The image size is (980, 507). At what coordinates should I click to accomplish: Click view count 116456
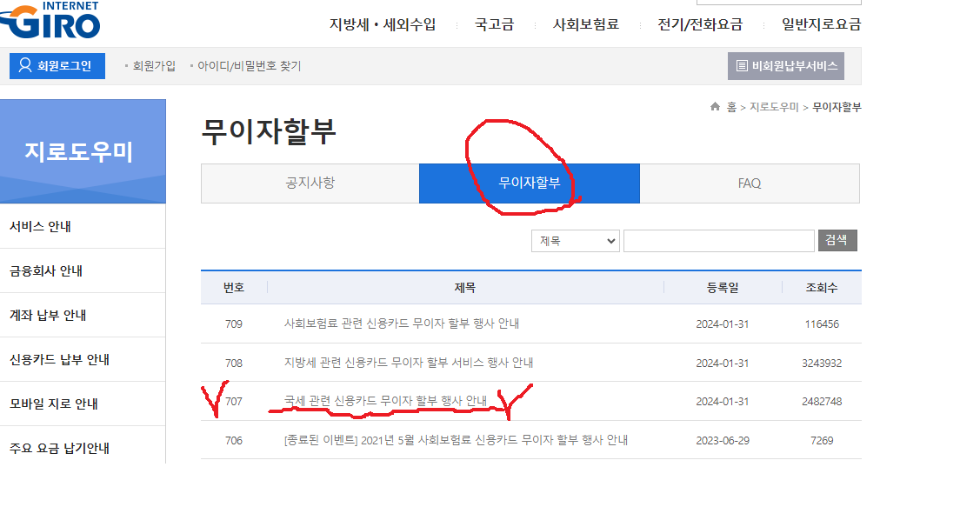[x=822, y=324]
